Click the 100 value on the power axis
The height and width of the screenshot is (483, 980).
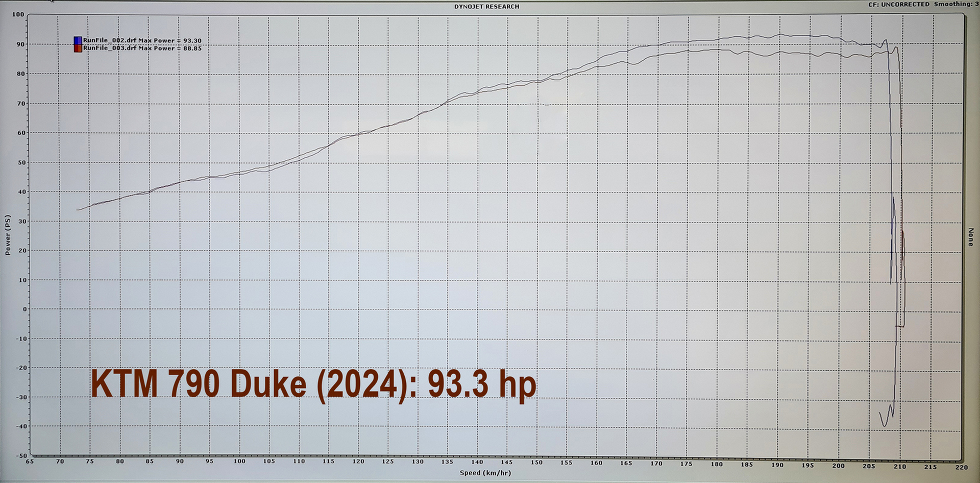click(18, 14)
